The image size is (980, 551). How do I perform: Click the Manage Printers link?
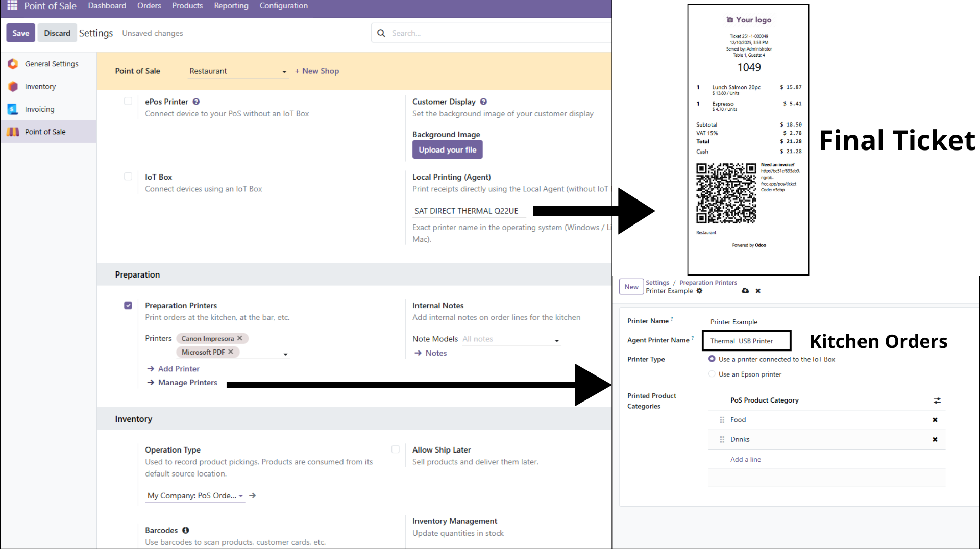[x=187, y=383]
